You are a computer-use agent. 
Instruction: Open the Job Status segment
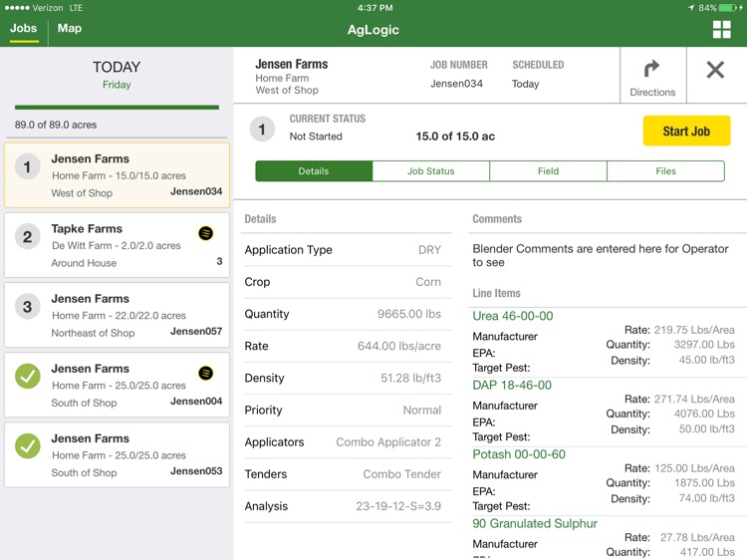point(430,171)
